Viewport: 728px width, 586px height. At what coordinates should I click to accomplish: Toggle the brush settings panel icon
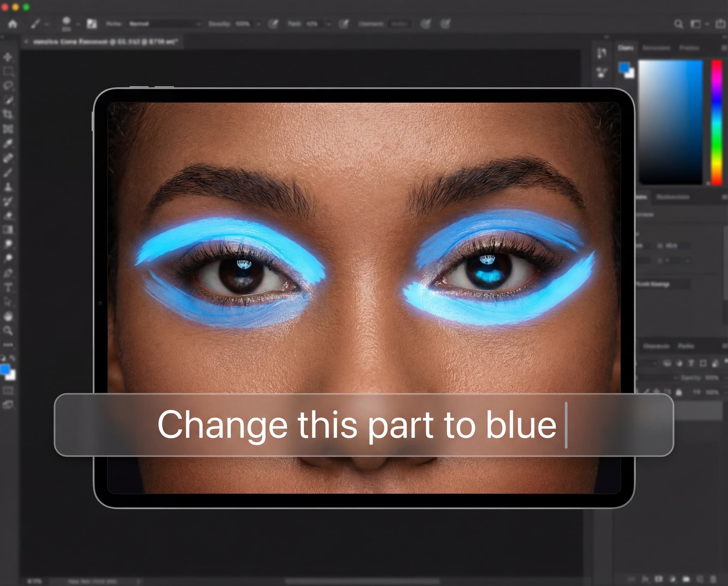[92, 24]
